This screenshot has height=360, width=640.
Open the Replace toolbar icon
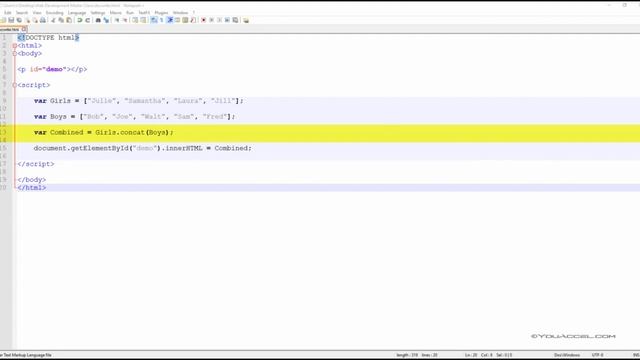coord(106,20)
